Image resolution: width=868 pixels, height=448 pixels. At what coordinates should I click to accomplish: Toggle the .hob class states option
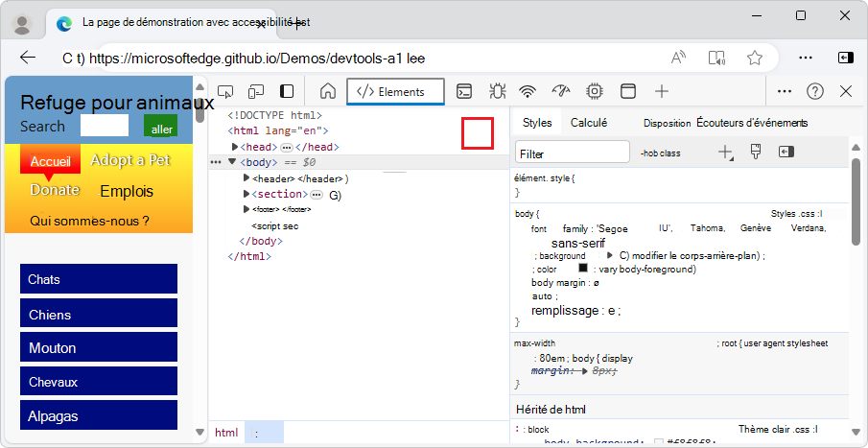click(661, 153)
